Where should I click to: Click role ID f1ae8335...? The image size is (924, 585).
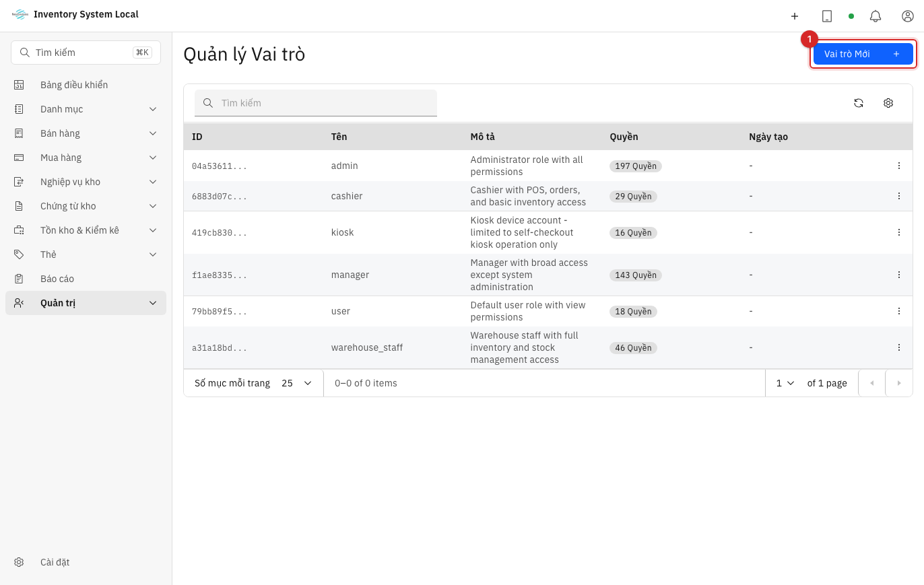pyautogui.click(x=220, y=275)
